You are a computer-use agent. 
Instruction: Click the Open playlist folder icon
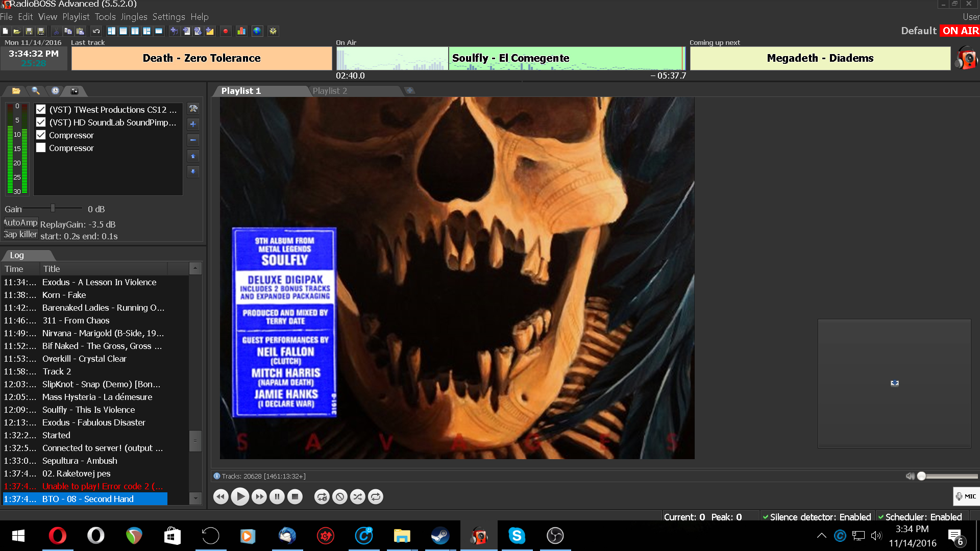pyautogui.click(x=17, y=31)
